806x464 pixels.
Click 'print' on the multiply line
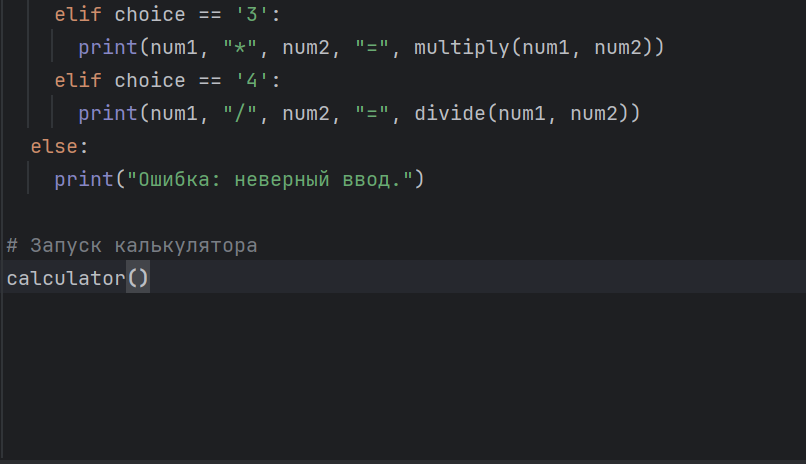click(x=108, y=48)
